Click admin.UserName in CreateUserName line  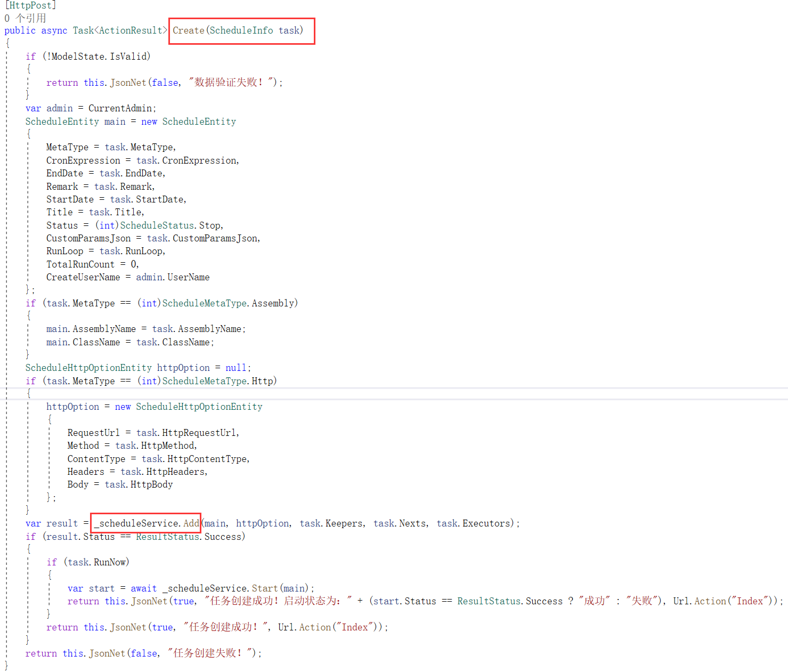pos(173,277)
